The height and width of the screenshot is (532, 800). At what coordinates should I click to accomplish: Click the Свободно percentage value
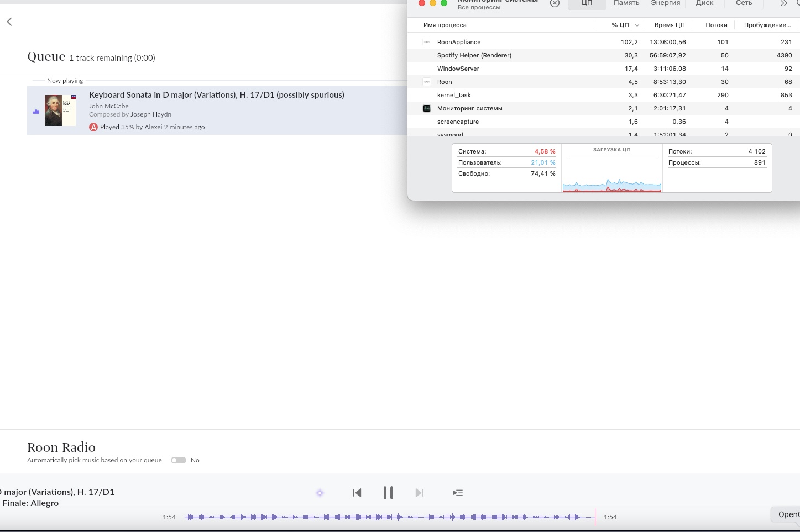click(x=543, y=173)
